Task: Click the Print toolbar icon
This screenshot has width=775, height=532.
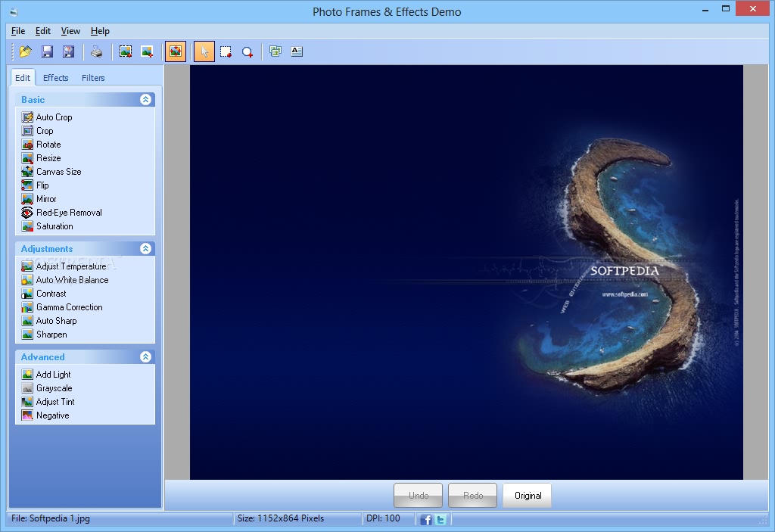Action: tap(97, 51)
